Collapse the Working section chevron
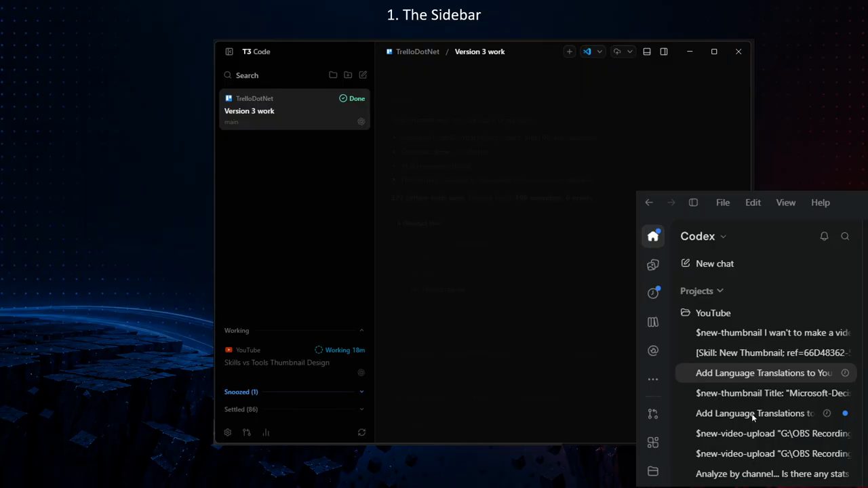The image size is (868, 488). click(361, 331)
